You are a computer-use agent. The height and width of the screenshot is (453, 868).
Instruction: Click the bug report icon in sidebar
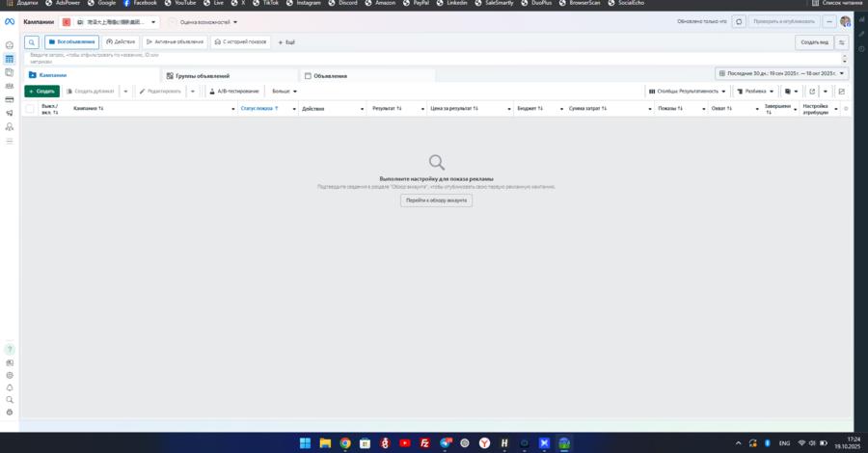coord(10,413)
